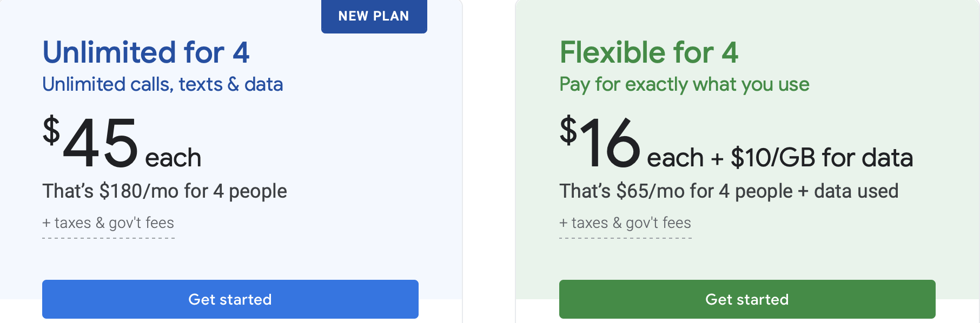Click the Unlimited calls, texts & data subtitle
This screenshot has height=323, width=980.
point(163,84)
